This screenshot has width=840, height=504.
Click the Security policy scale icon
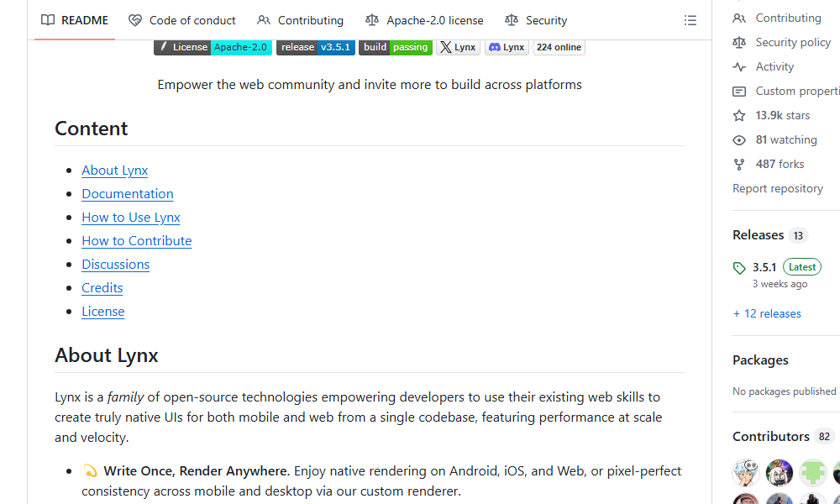(739, 42)
